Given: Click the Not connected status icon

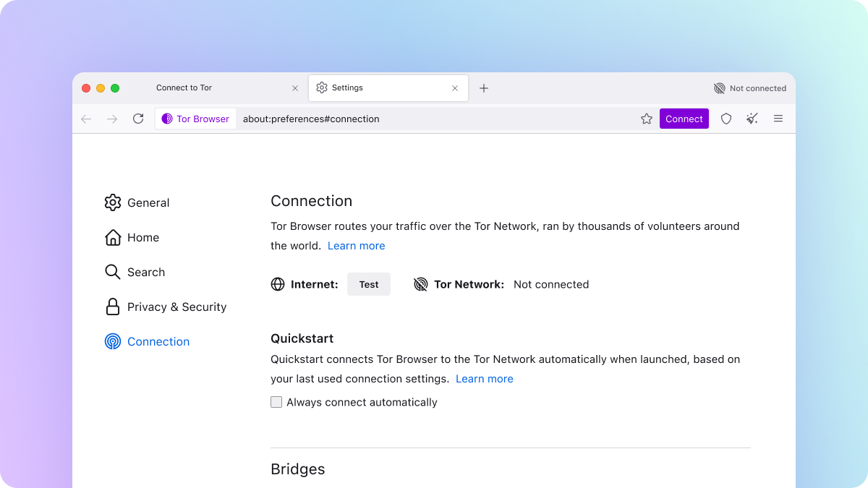Looking at the screenshot, I should (719, 88).
